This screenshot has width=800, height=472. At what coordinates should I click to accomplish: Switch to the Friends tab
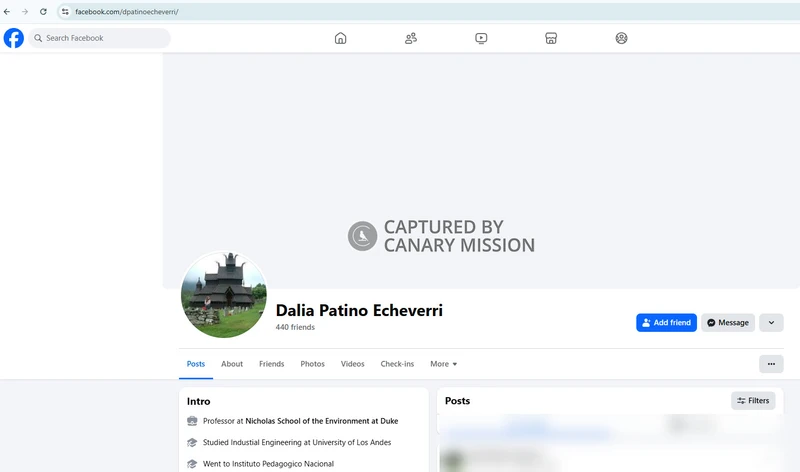pyautogui.click(x=271, y=364)
